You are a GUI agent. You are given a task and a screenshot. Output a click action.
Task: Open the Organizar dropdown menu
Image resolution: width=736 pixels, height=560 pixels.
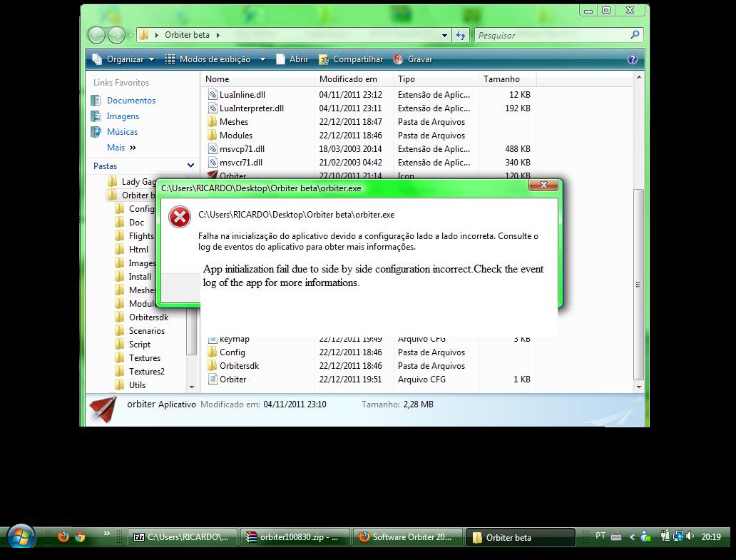[x=124, y=59]
